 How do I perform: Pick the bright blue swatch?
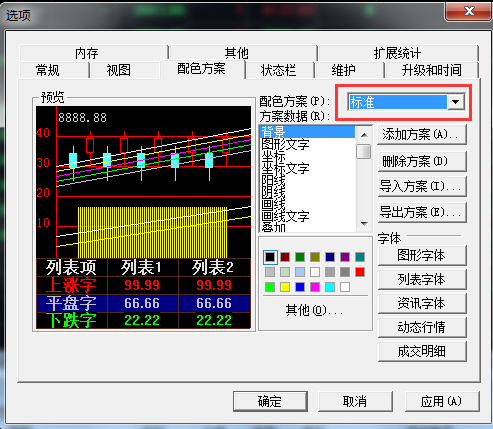300,287
